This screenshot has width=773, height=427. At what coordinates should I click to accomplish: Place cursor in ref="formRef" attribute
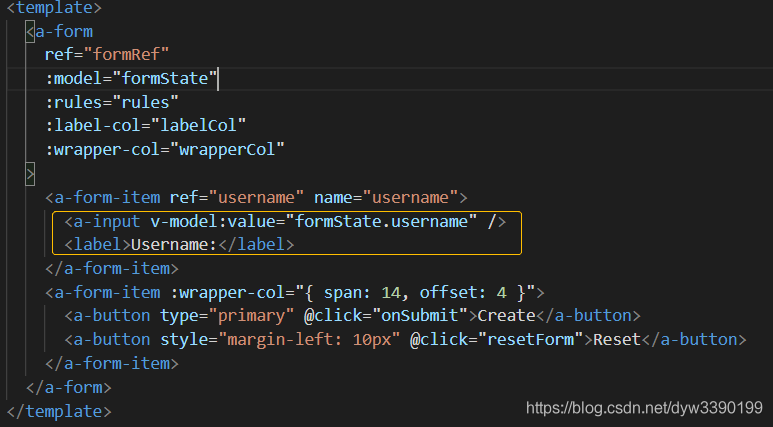(106, 54)
